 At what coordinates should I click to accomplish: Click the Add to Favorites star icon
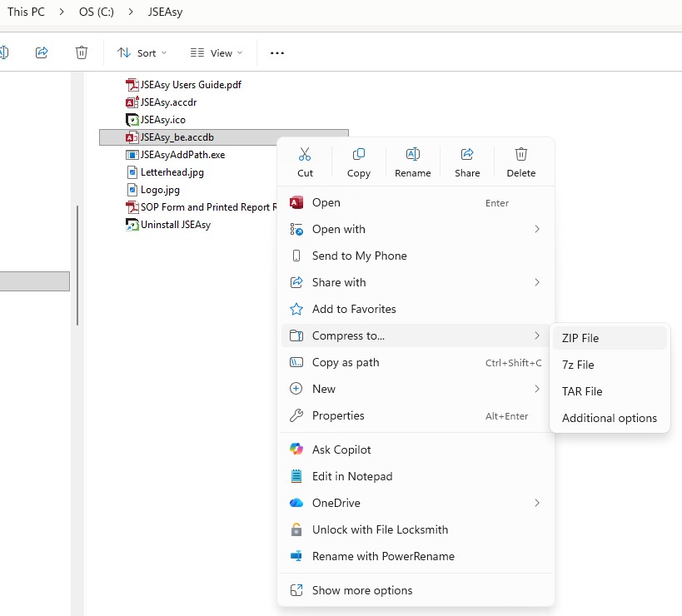point(296,309)
